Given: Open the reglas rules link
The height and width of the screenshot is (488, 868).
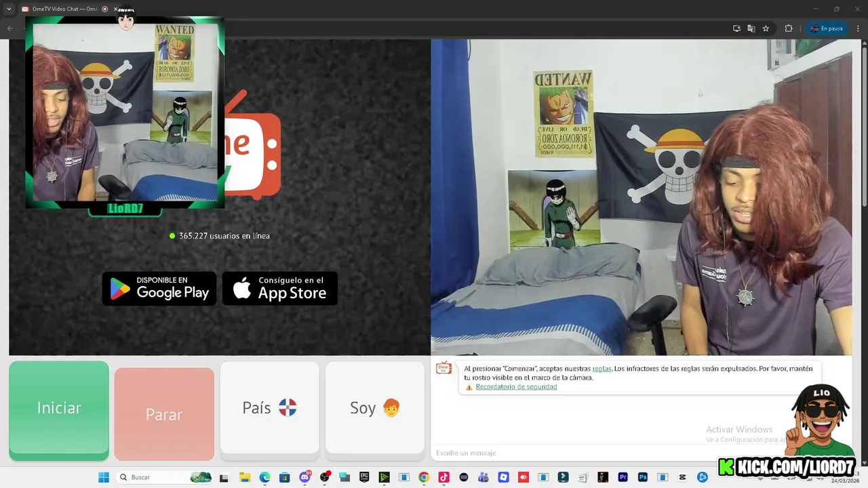Looking at the screenshot, I should [601, 369].
